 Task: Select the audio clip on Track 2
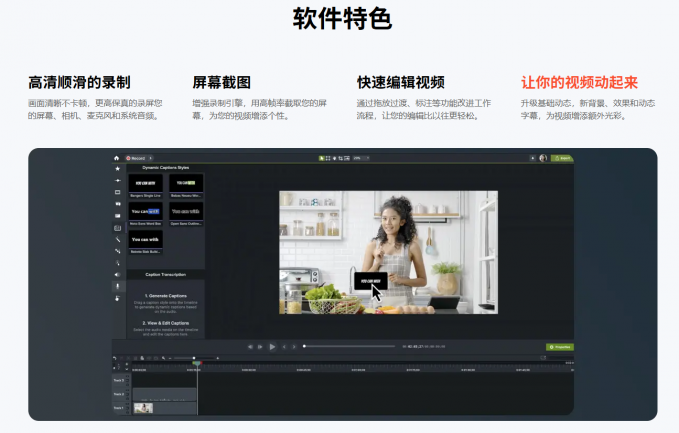165,394
